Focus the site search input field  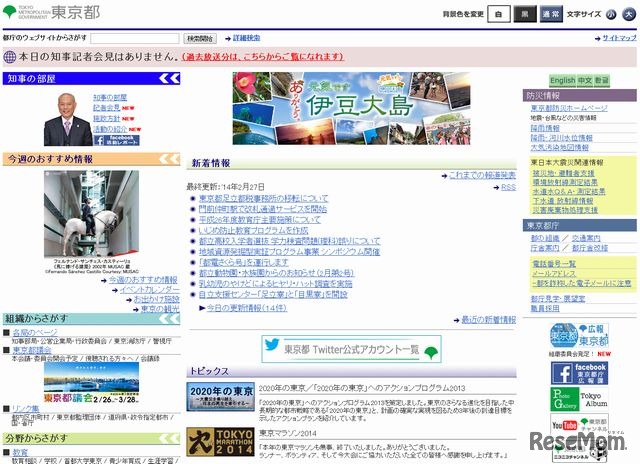coord(135,38)
